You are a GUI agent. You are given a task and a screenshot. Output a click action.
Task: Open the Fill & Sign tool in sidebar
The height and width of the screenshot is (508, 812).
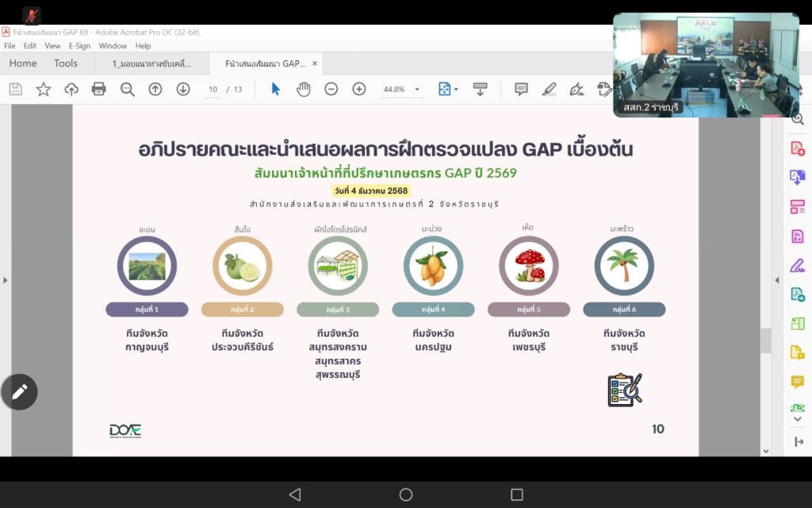(797, 265)
